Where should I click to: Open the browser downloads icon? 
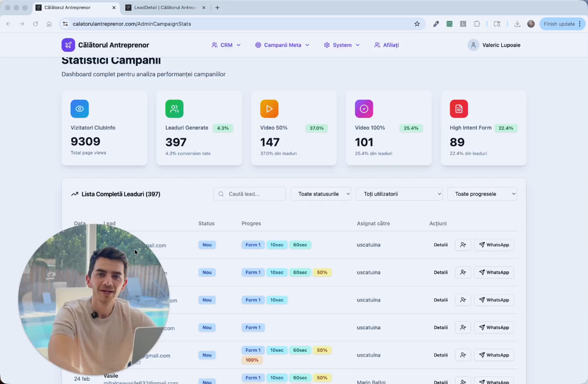[517, 24]
